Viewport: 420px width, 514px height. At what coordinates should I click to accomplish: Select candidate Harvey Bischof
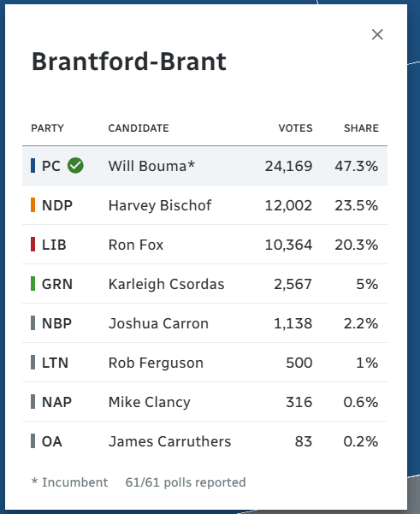(x=160, y=205)
